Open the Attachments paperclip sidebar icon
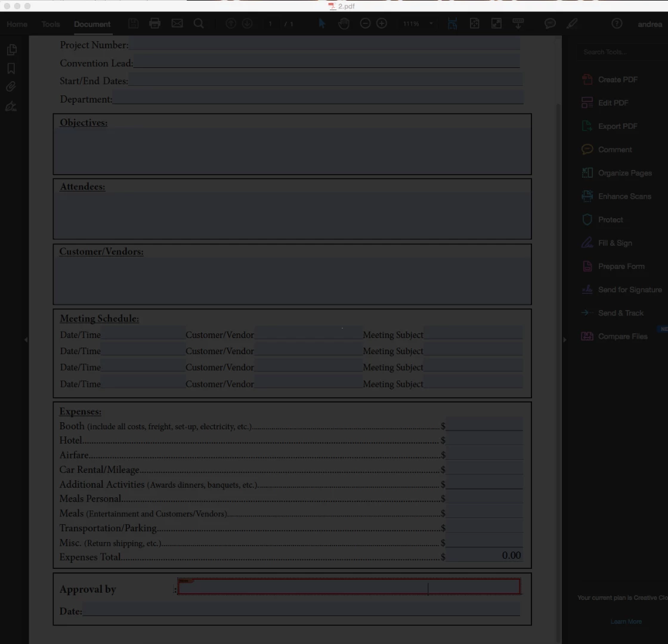 click(11, 87)
